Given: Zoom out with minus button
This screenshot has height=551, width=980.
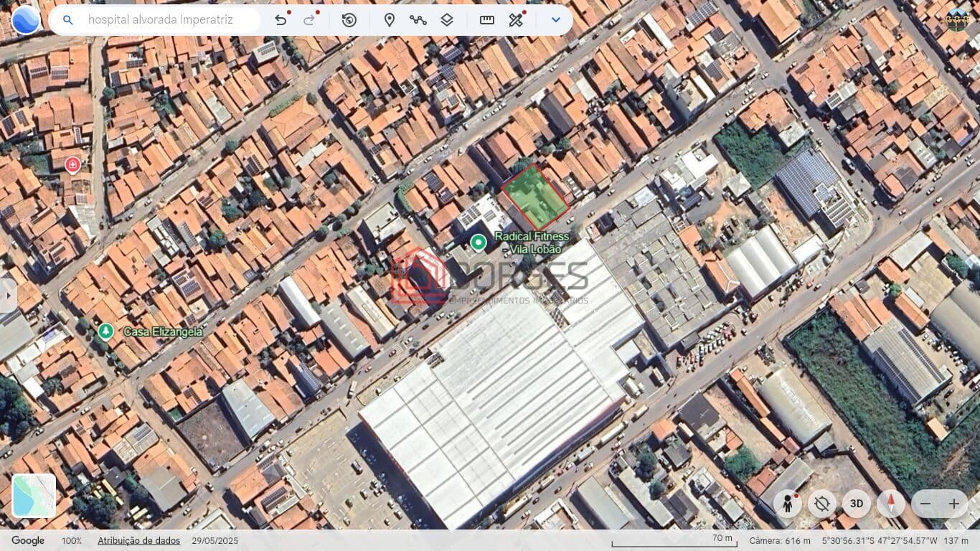Looking at the screenshot, I should pos(925,504).
